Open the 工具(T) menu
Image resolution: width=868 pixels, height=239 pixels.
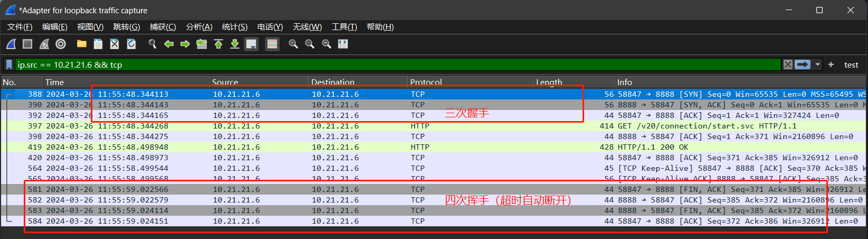click(344, 27)
